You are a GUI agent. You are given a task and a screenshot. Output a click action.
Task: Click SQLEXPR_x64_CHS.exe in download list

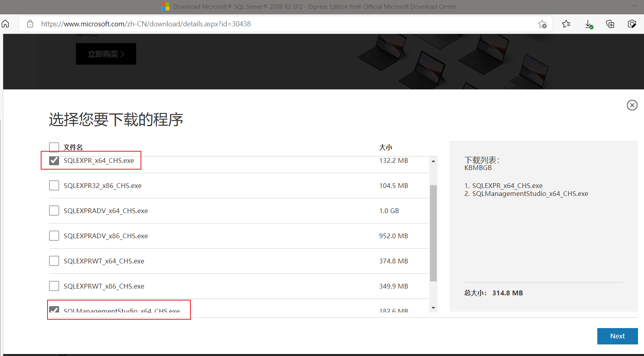507,186
